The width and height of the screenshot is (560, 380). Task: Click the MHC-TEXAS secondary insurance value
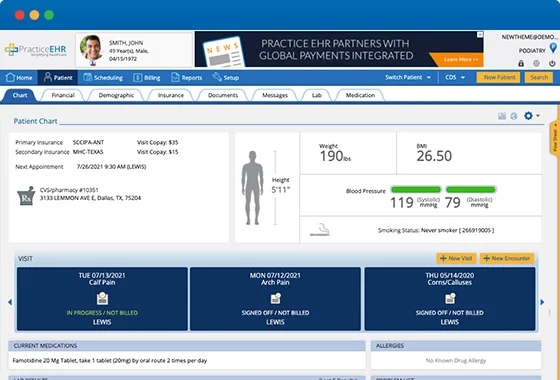click(x=88, y=152)
